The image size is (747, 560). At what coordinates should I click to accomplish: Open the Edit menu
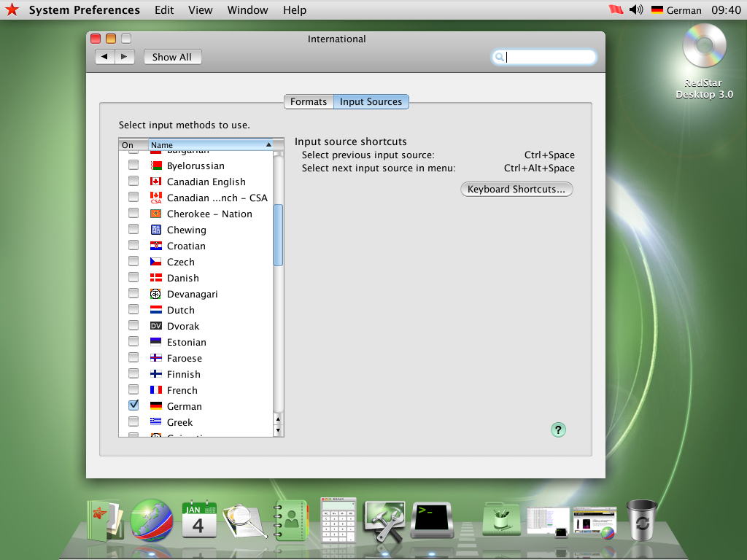pos(163,10)
